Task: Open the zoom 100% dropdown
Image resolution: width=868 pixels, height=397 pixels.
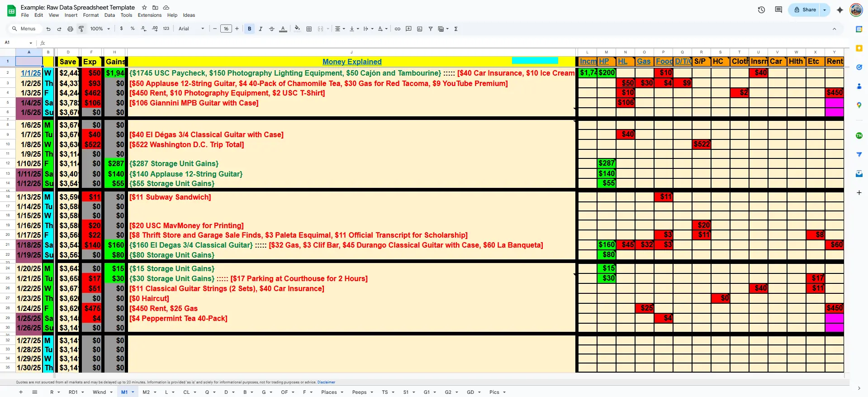Action: 100,29
